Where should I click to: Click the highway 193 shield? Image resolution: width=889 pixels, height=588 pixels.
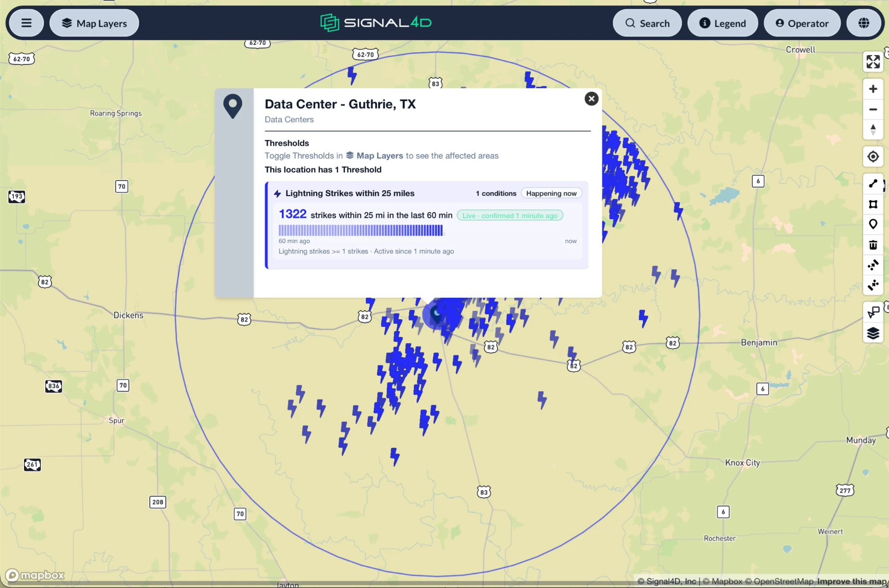point(16,196)
